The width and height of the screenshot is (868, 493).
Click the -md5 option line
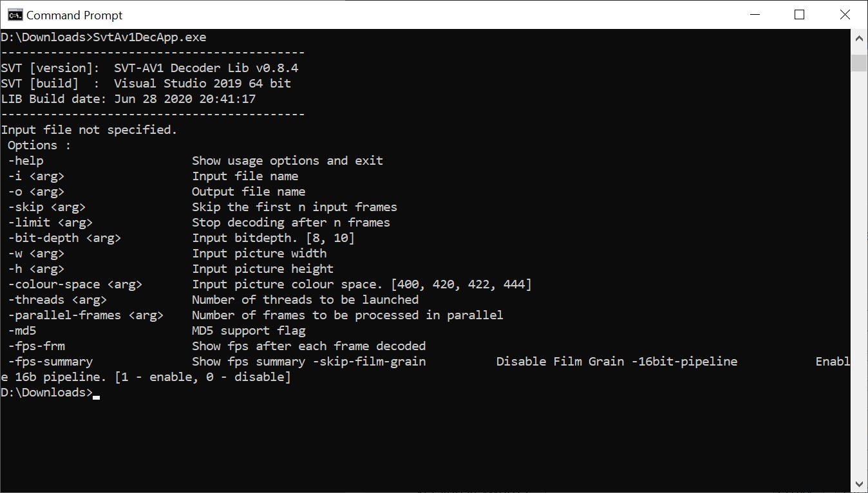[x=156, y=331]
